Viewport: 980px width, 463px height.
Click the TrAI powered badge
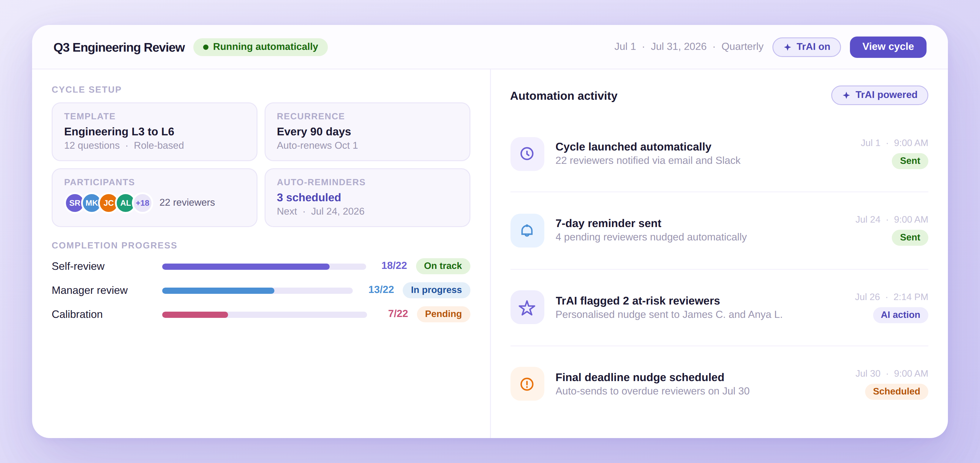tap(879, 95)
